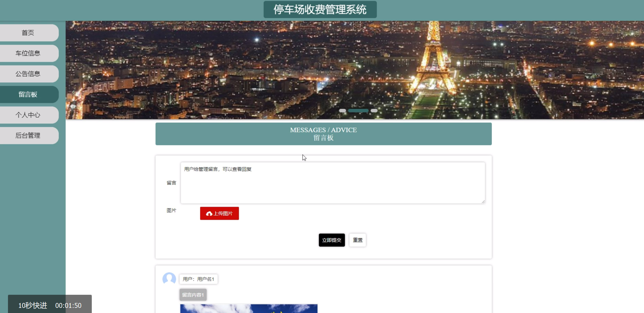Select the active middle carousel indicator
The image size is (644, 313).
(358, 110)
